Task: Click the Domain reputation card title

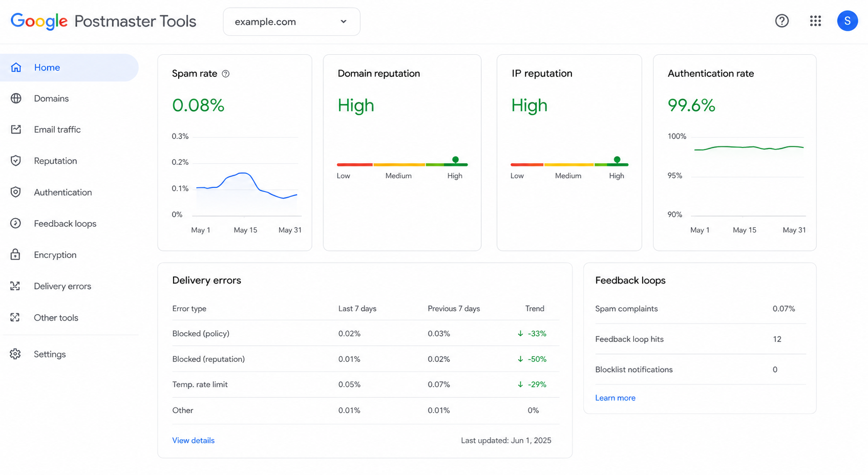Action: coord(379,73)
